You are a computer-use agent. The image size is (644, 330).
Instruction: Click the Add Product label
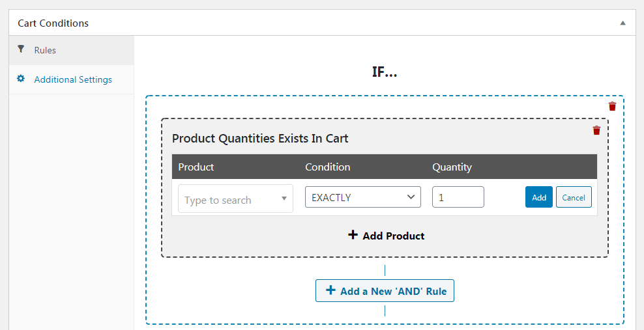coord(394,236)
